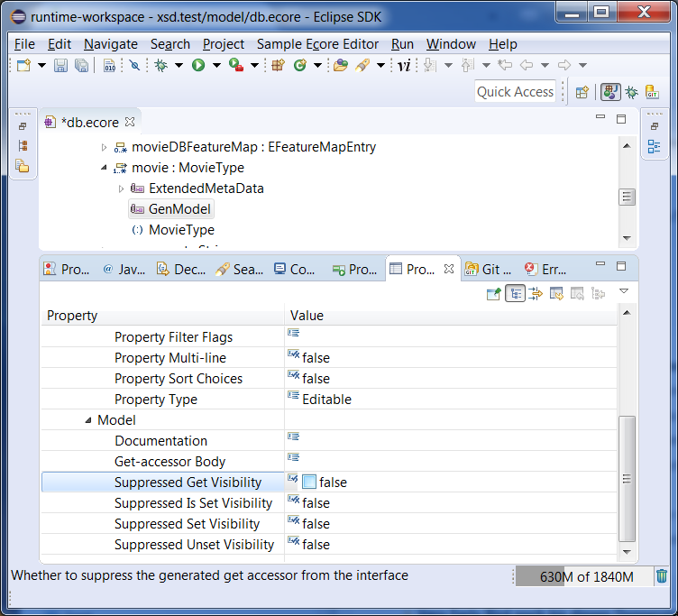Screen dimensions: 678x616
Task: Toggle Show Advanced Properties icon
Action: point(536,294)
